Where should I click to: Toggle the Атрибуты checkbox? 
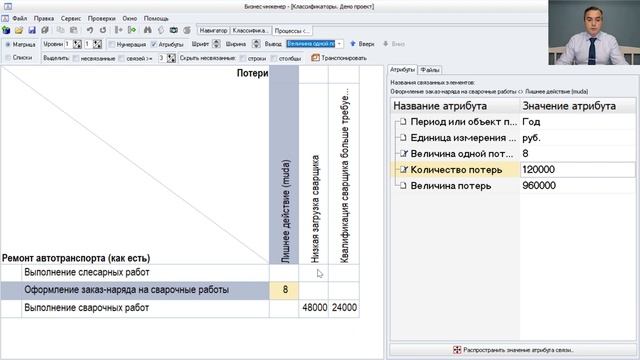click(153, 44)
